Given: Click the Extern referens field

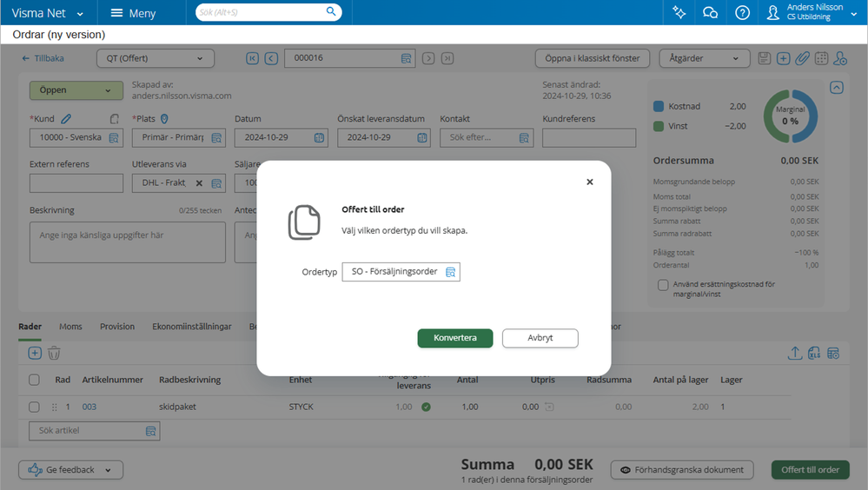Looking at the screenshot, I should coord(76,183).
